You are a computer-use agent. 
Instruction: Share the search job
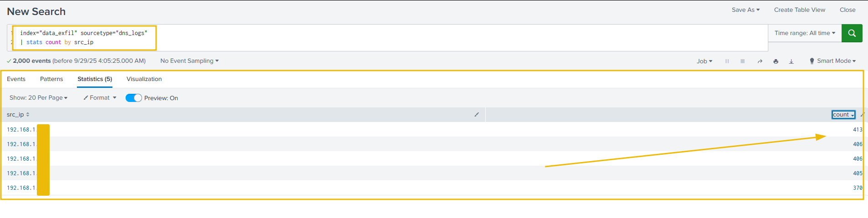click(x=760, y=61)
